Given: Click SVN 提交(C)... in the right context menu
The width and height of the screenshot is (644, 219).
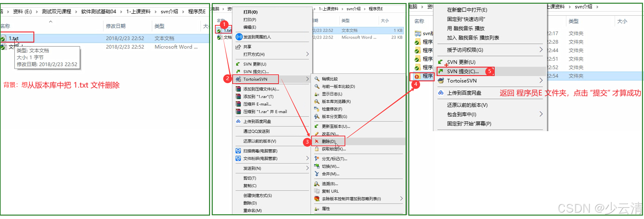Looking at the screenshot, I should click(463, 71).
